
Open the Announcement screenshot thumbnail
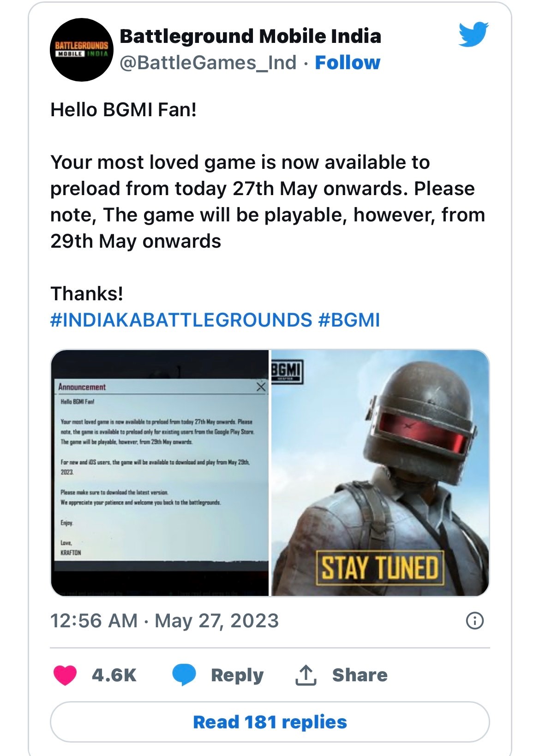(x=160, y=473)
